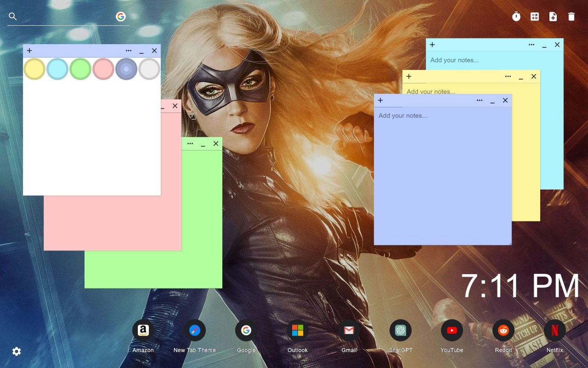Click the 7:11 PM clock
The image size is (588, 368).
click(x=520, y=286)
